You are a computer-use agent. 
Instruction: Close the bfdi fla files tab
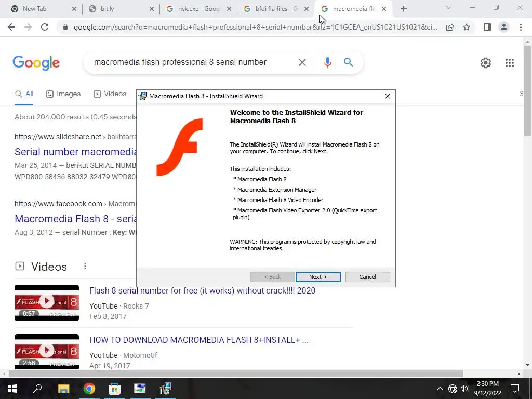pyautogui.click(x=307, y=9)
